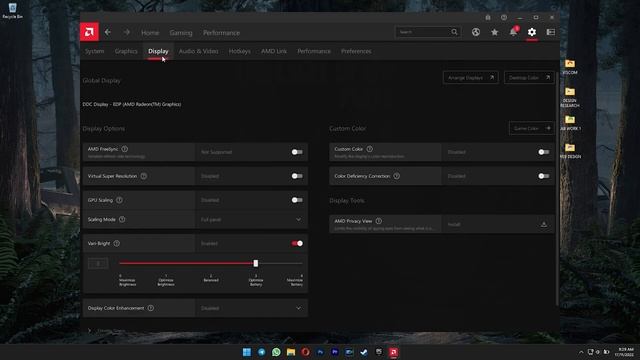Open Opera browser from the taskbar
This screenshot has height=360, width=640.
click(305, 352)
